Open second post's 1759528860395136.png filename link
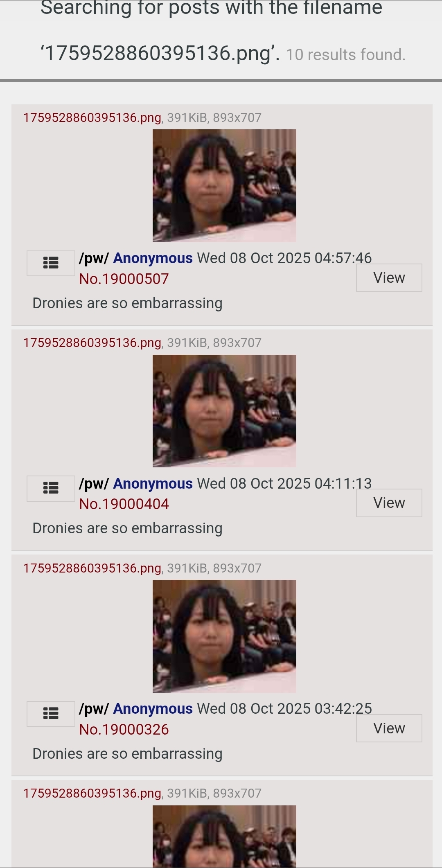Viewport: 442px width, 868px height. click(92, 343)
